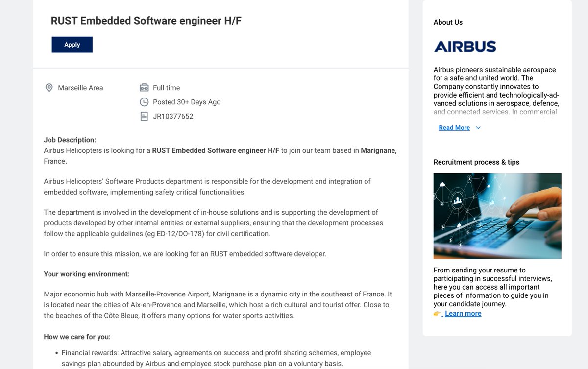
Task: Follow the Learn more link
Action: pos(463,314)
